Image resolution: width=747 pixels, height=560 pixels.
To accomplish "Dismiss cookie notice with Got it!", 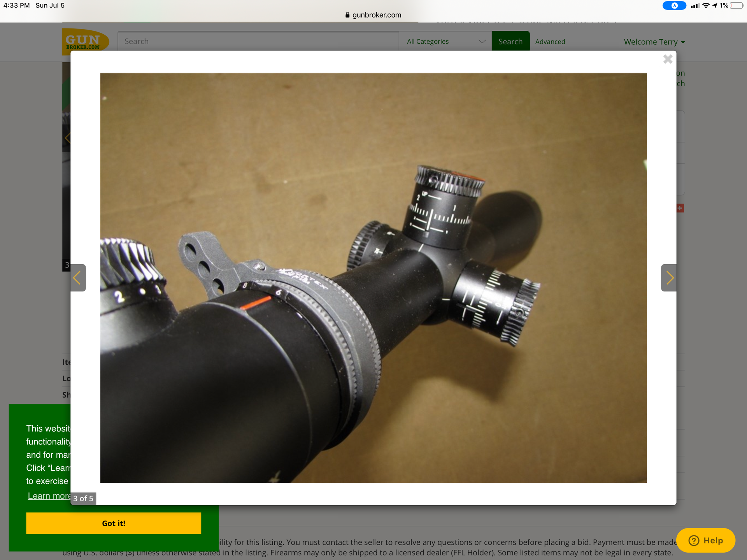I will [x=114, y=523].
